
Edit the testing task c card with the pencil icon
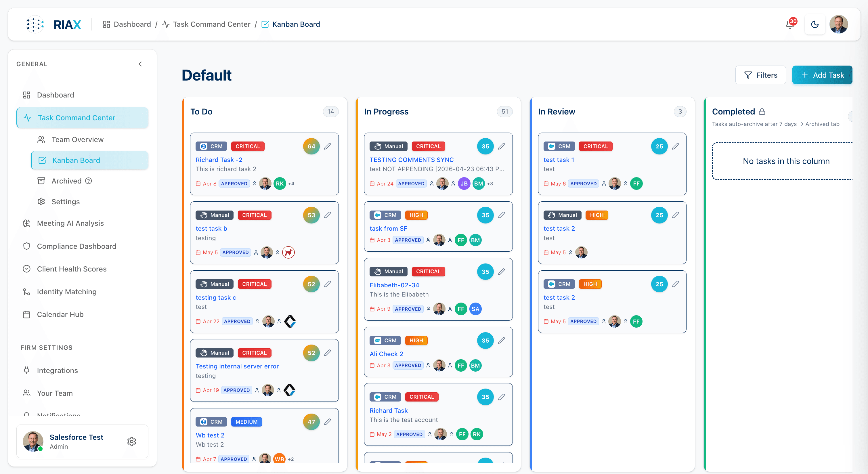328,284
